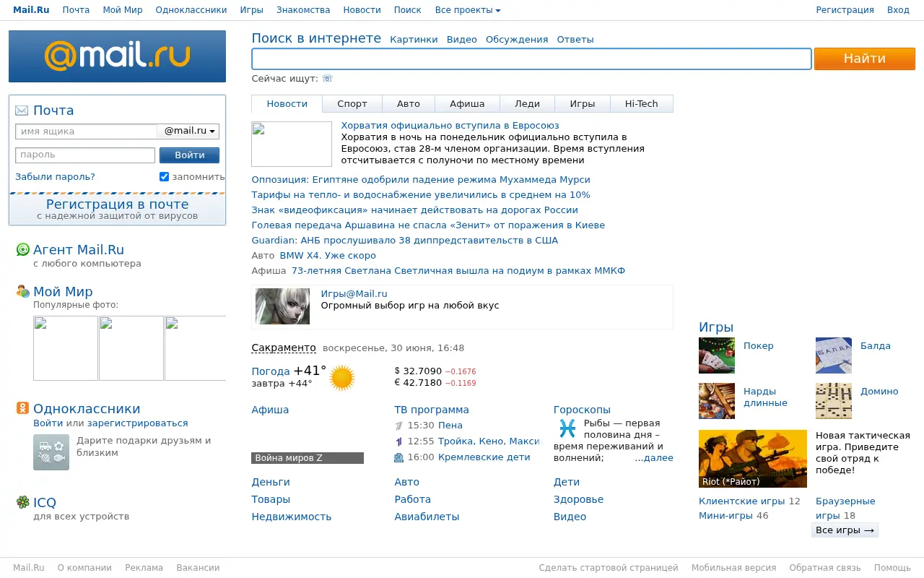Open Картинки search category link
Image resolution: width=924 pixels, height=578 pixels.
[414, 40]
